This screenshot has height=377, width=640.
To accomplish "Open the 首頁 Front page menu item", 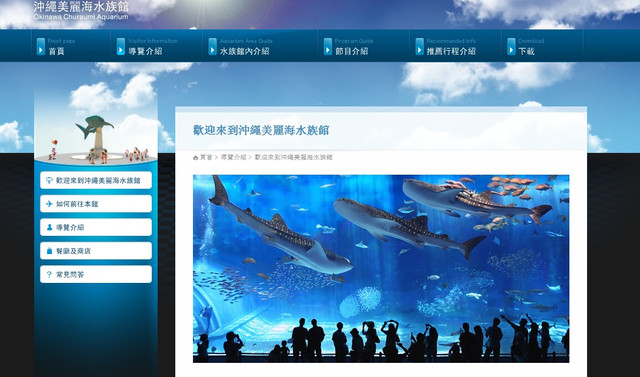I will click(x=71, y=46).
